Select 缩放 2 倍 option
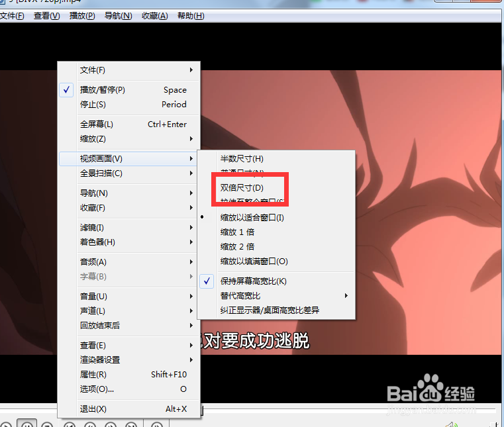This screenshot has width=504, height=427. [276, 247]
